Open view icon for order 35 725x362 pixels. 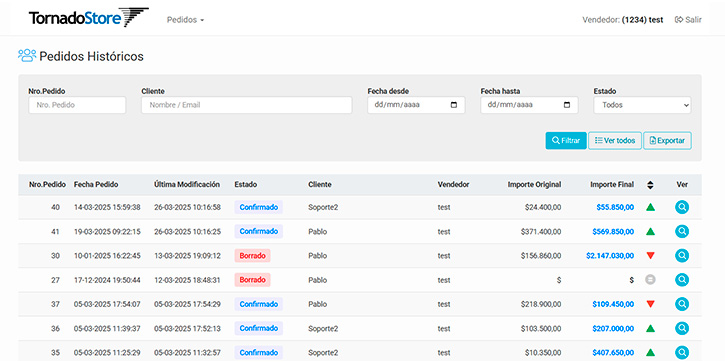click(x=682, y=352)
